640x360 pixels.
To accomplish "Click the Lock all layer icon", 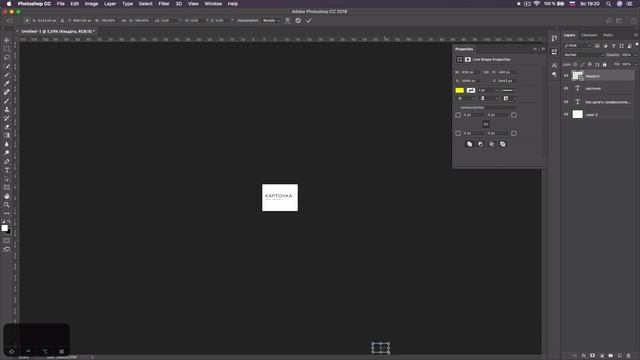I will click(604, 64).
